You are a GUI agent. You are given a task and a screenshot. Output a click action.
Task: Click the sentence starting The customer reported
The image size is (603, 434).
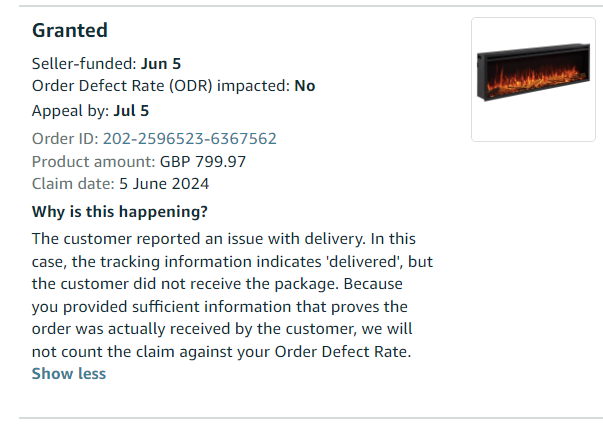198,239
